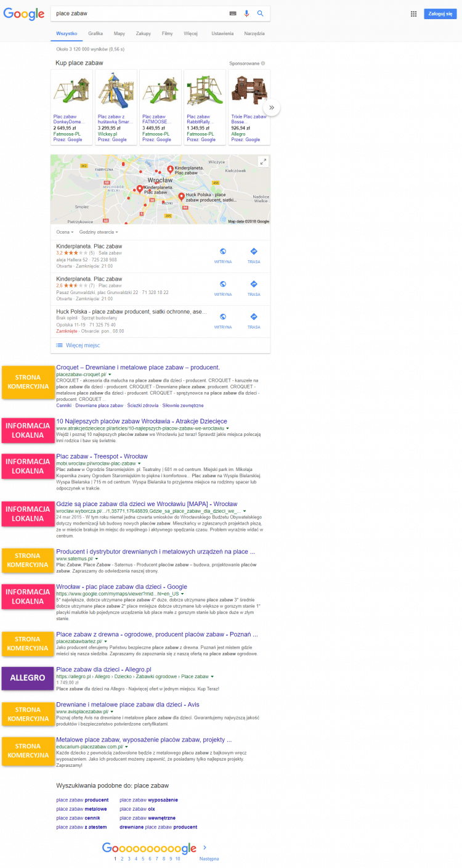Click the Następna next page link

click(x=209, y=858)
